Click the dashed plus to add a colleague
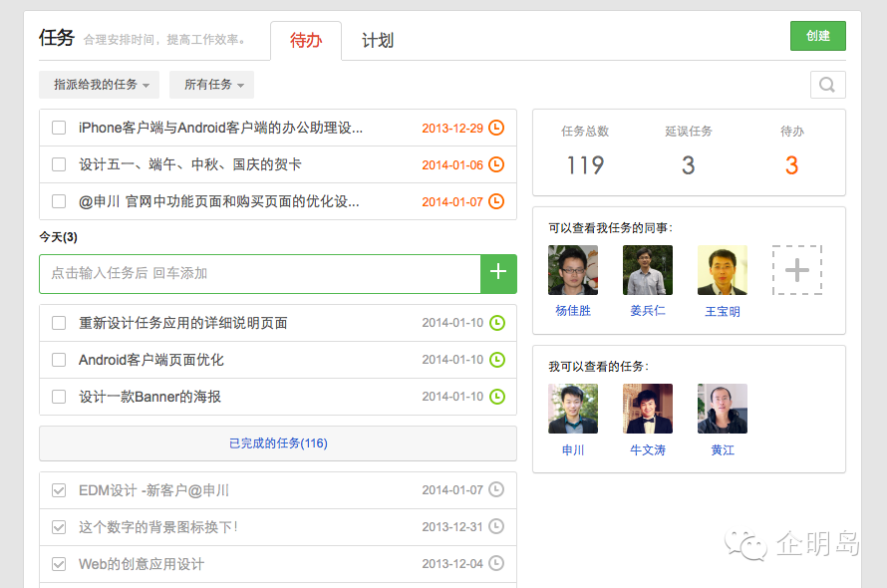This screenshot has height=588, width=887. 797,270
